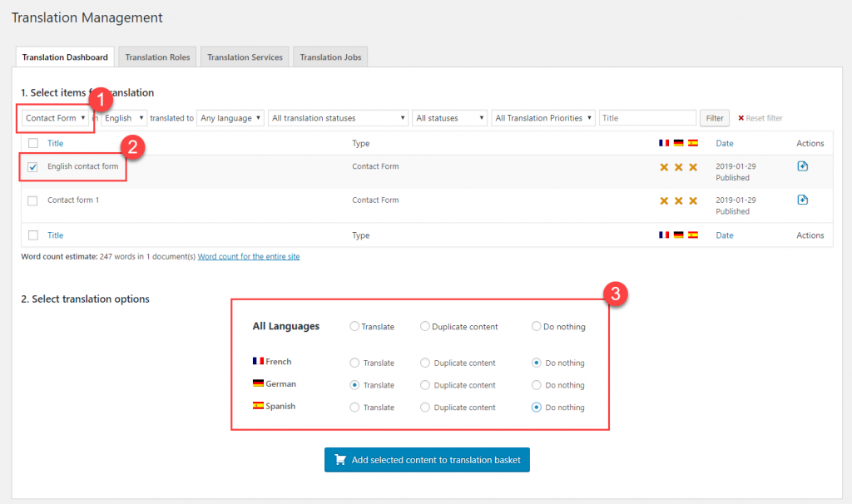Click the Contact form 1 title text
This screenshot has width=852, height=504.
click(73, 200)
